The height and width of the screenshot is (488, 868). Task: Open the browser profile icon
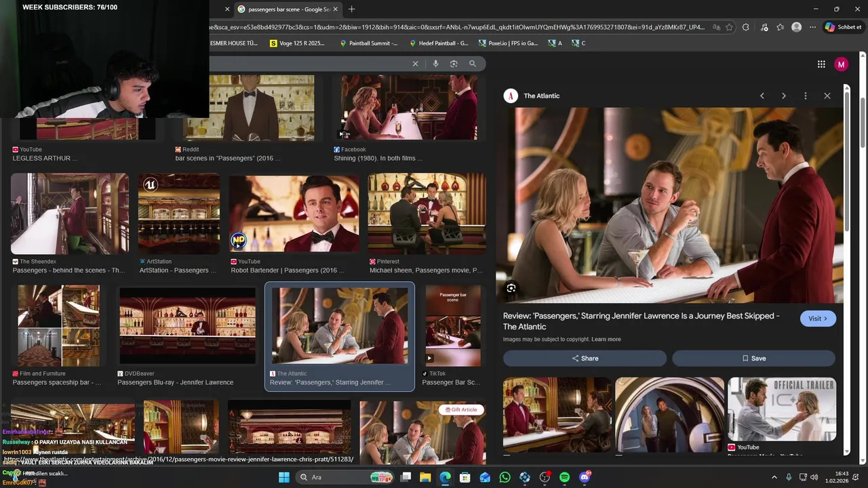(797, 27)
